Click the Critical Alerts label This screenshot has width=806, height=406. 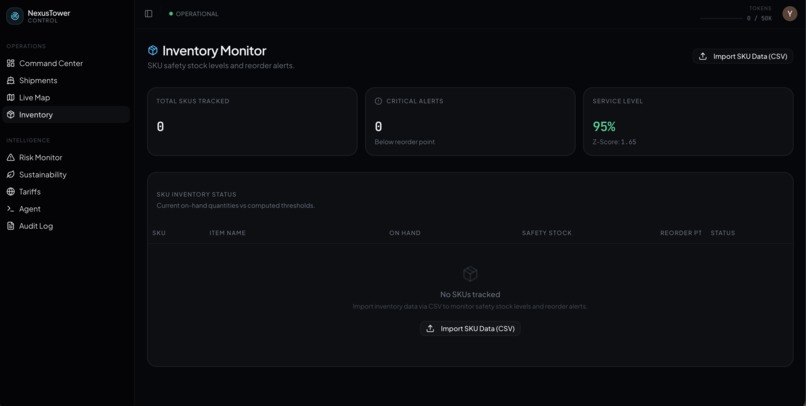pyautogui.click(x=414, y=101)
